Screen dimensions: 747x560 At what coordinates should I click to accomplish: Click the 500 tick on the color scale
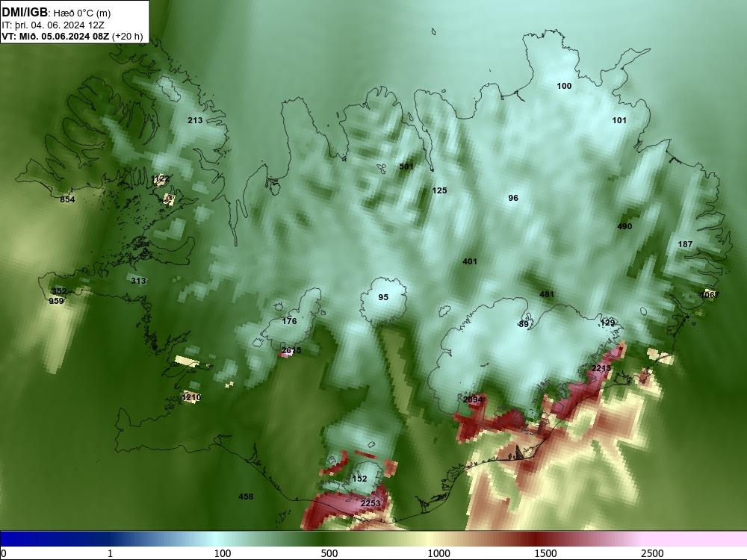tap(329, 553)
